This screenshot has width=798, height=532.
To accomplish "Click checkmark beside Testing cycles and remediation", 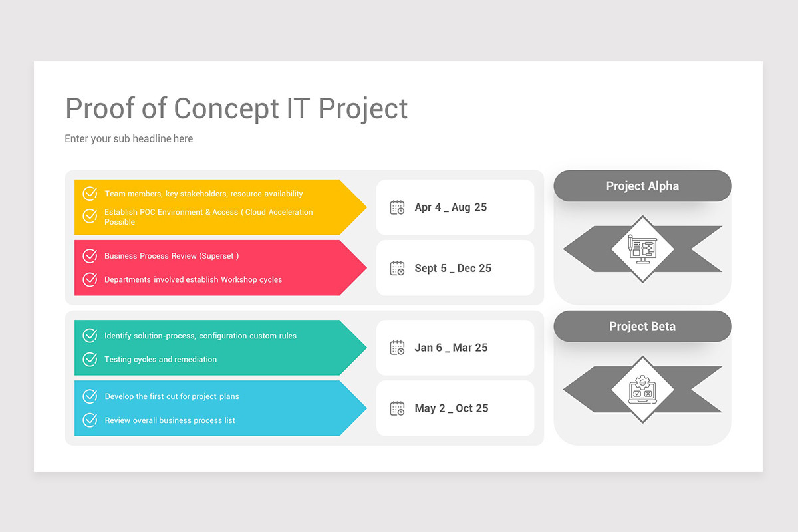I will tap(90, 359).
